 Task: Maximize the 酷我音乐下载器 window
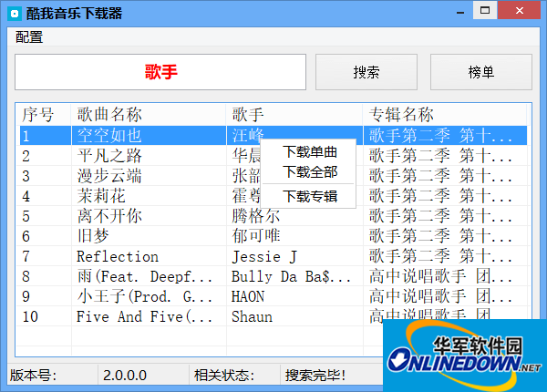[x=485, y=10]
